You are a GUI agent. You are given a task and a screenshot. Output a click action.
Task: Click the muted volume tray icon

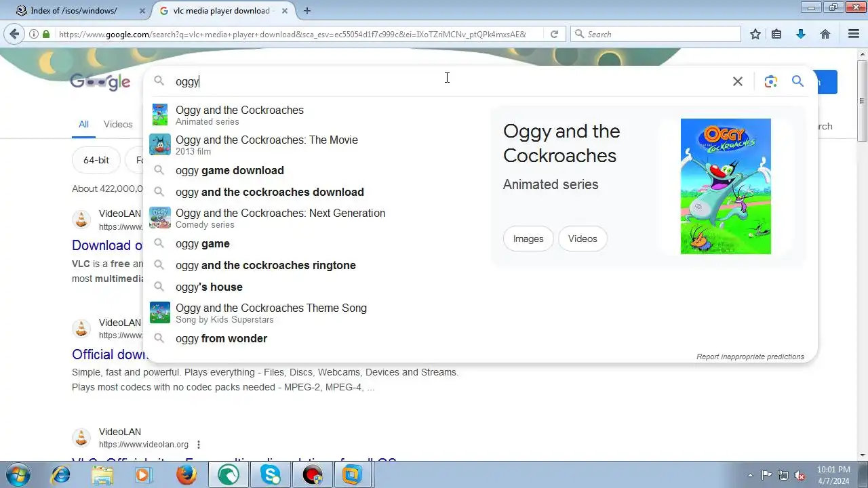tap(800, 475)
